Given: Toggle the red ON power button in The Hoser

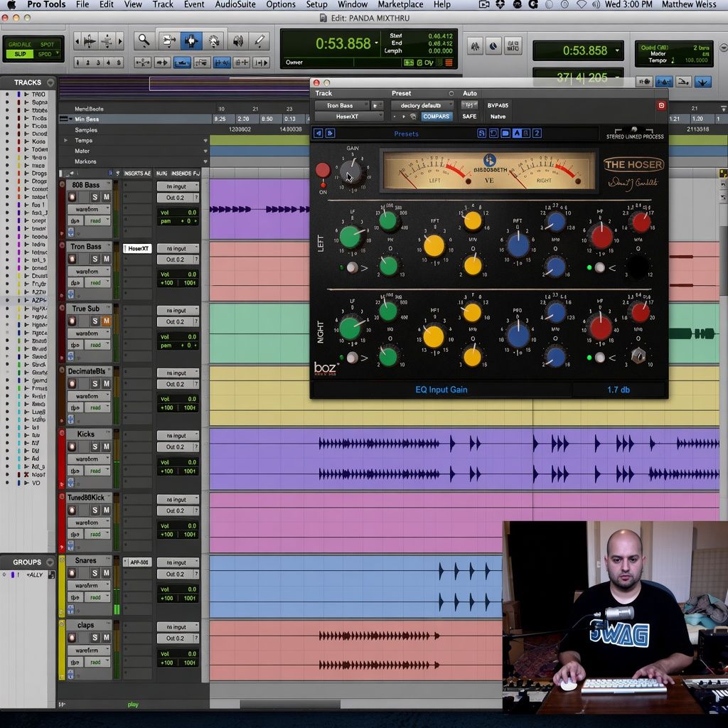Looking at the screenshot, I should tap(323, 170).
